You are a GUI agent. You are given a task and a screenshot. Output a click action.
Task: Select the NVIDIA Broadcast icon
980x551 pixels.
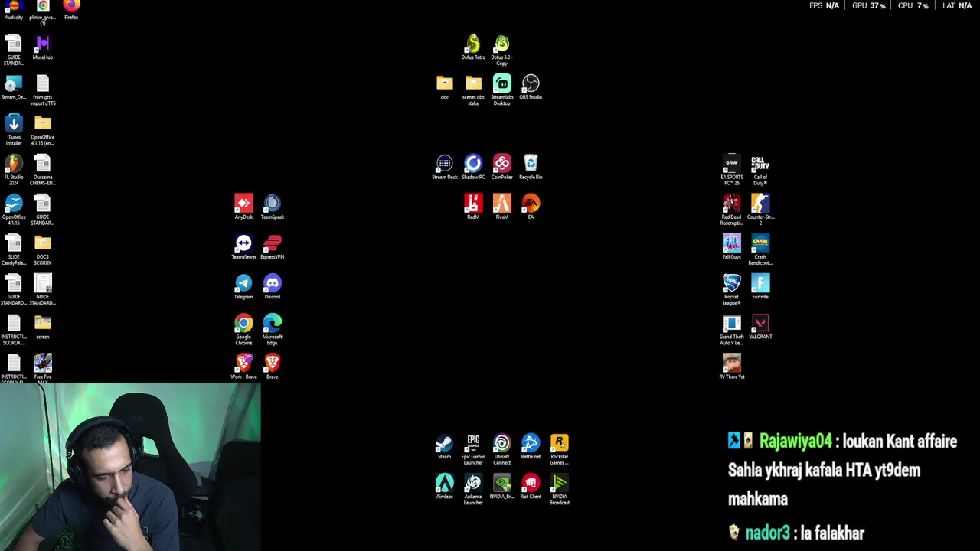pyautogui.click(x=559, y=490)
